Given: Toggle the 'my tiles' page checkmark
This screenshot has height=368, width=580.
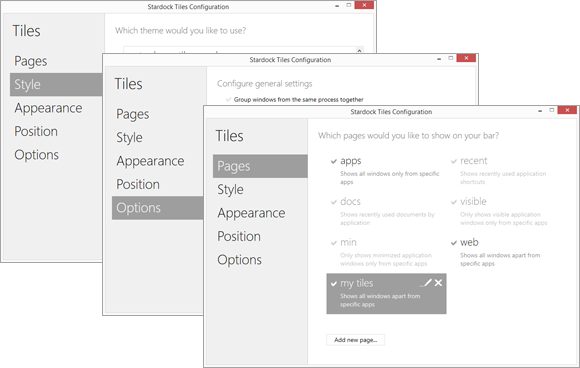Looking at the screenshot, I should pos(334,284).
